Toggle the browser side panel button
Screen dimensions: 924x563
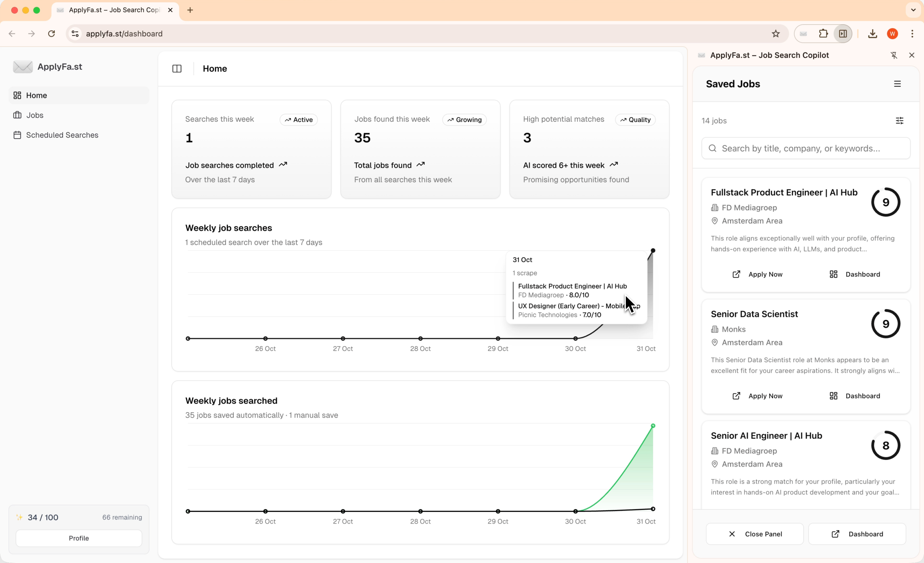(843, 34)
